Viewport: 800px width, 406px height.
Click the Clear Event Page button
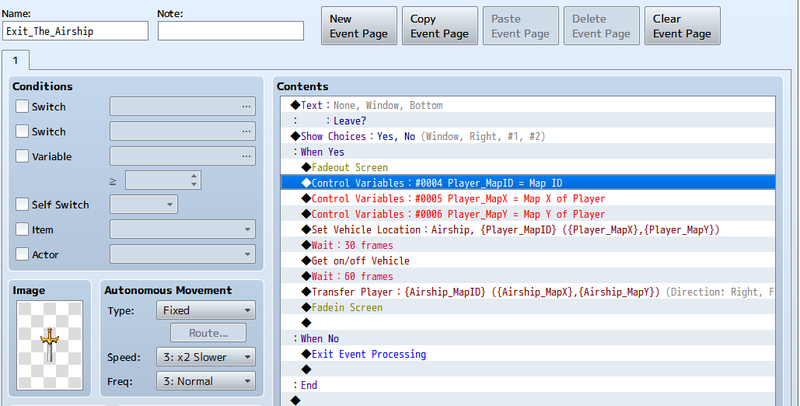(682, 26)
